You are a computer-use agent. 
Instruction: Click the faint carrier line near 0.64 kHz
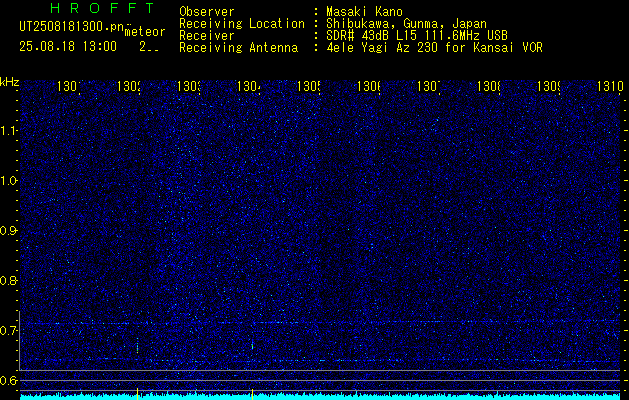[320, 360]
